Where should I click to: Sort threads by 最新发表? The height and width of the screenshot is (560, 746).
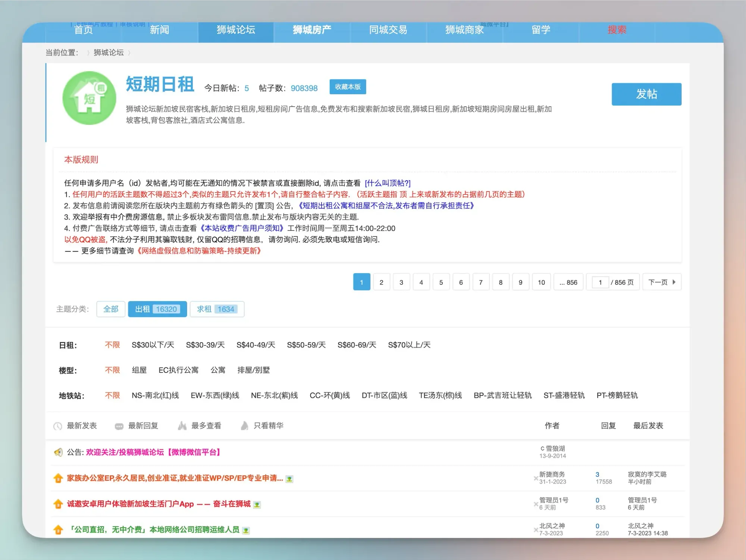coord(82,426)
